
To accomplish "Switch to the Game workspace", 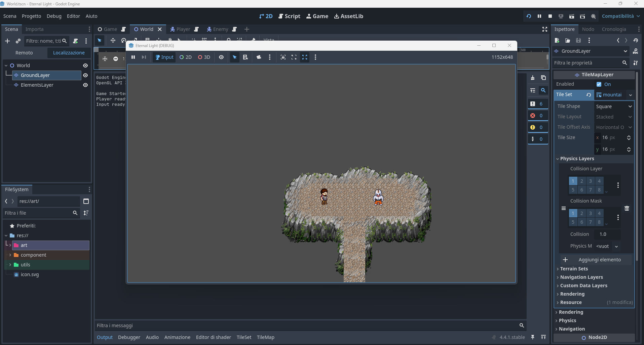I will click(317, 16).
